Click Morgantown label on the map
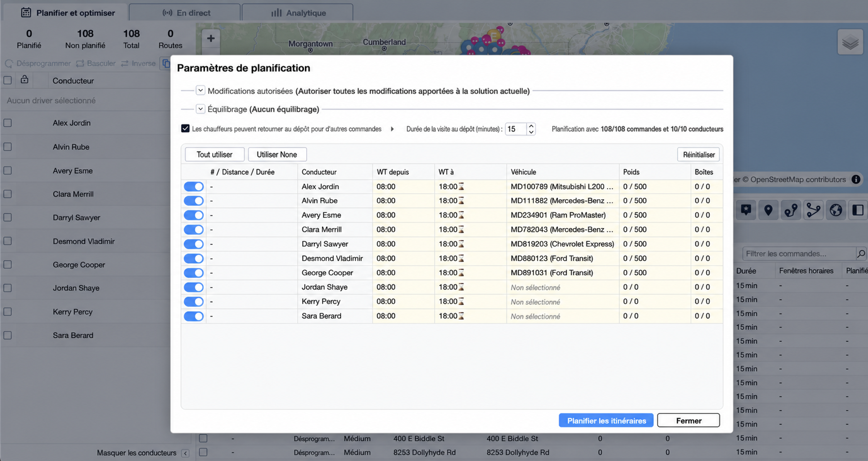Viewport: 868px width, 461px height. point(310,44)
